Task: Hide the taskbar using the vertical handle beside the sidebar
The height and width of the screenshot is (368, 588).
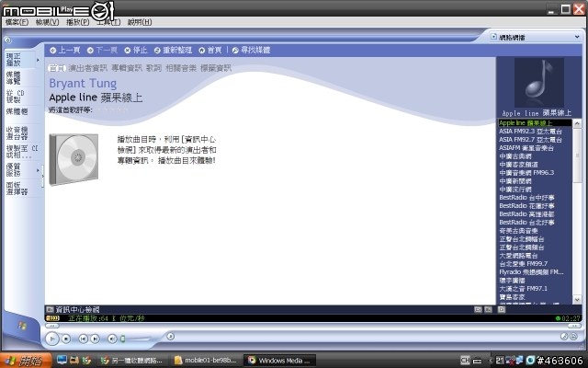Action: 43,177
